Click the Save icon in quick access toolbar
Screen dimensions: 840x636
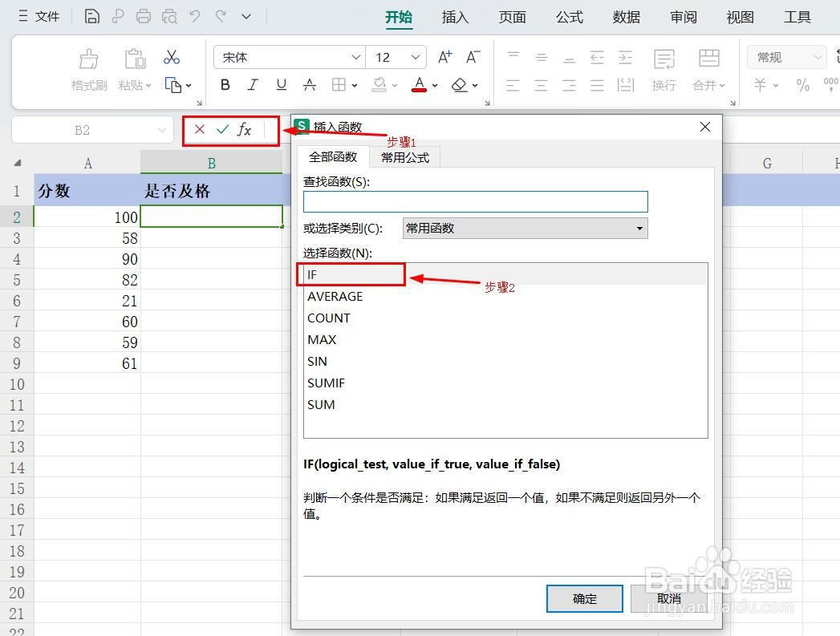click(91, 16)
